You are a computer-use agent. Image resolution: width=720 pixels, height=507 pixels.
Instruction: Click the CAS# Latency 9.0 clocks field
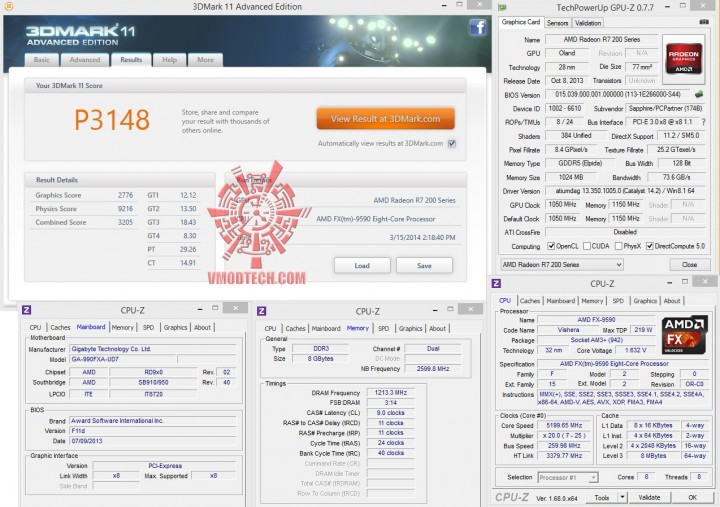(x=391, y=413)
